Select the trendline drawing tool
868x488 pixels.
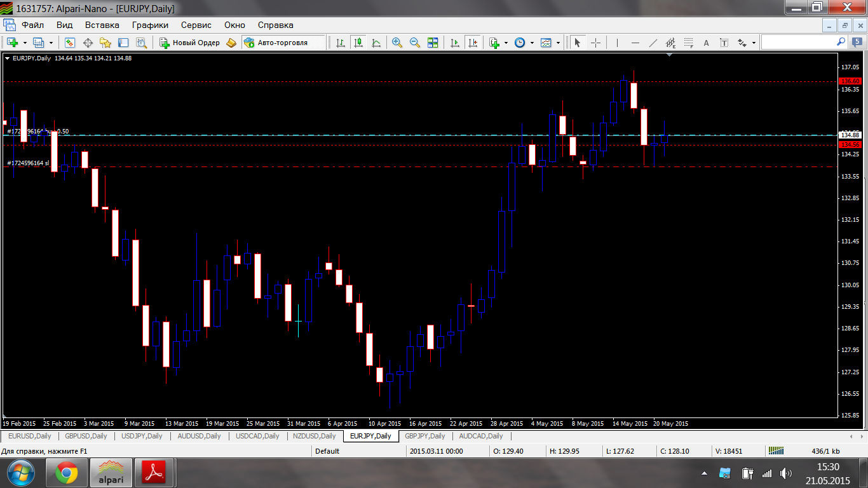point(653,43)
